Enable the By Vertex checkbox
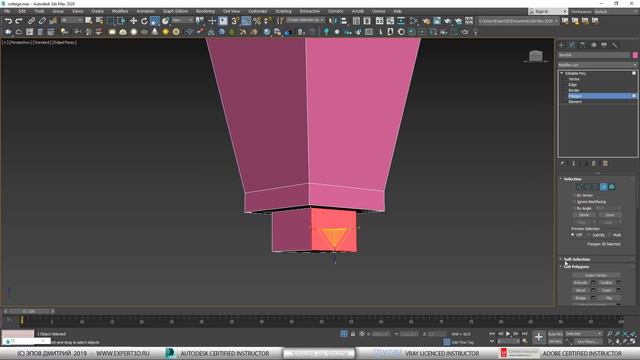This screenshot has width=640, height=360. pyautogui.click(x=574, y=195)
